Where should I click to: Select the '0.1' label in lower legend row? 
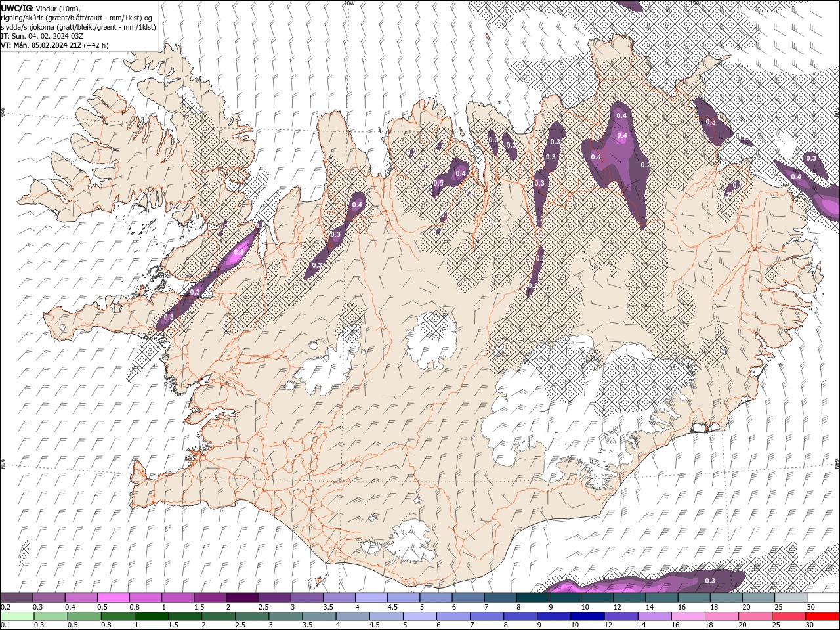click(x=5, y=625)
